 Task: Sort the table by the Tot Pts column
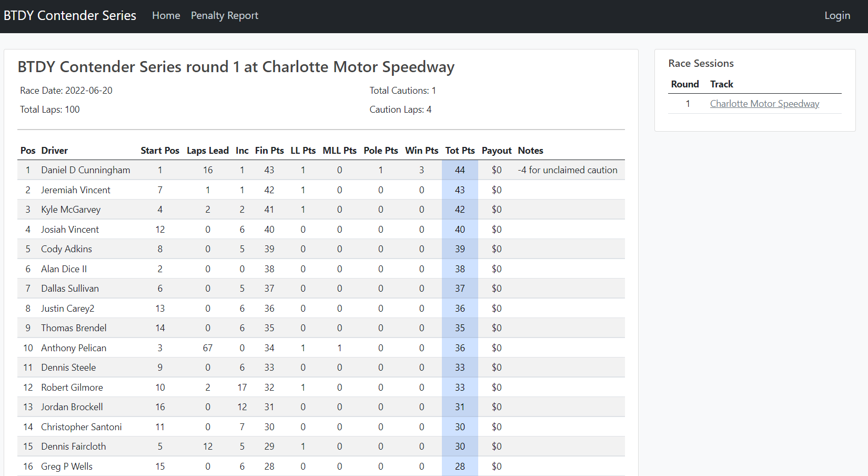coord(460,150)
